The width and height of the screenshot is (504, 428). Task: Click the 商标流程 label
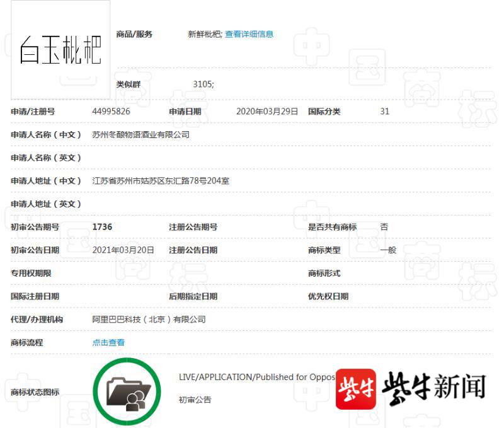(26, 342)
